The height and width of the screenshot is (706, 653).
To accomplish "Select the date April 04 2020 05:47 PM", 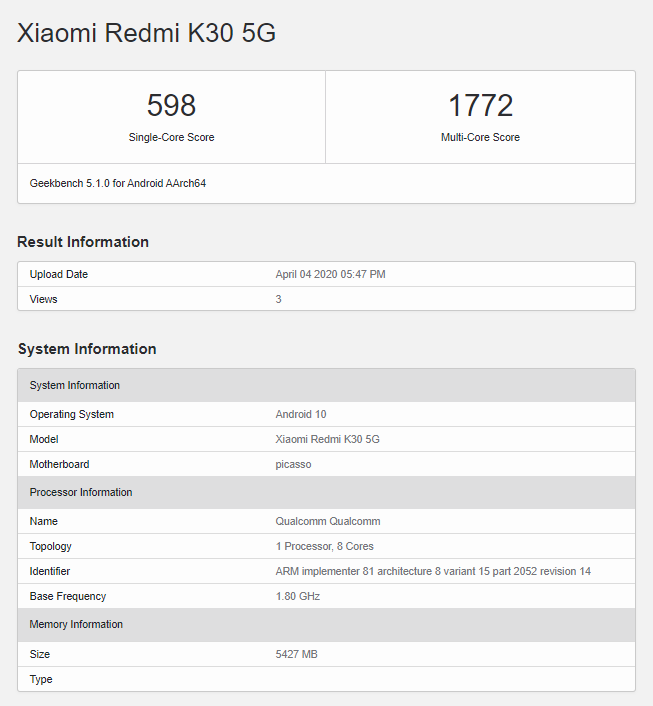I will pyautogui.click(x=330, y=274).
